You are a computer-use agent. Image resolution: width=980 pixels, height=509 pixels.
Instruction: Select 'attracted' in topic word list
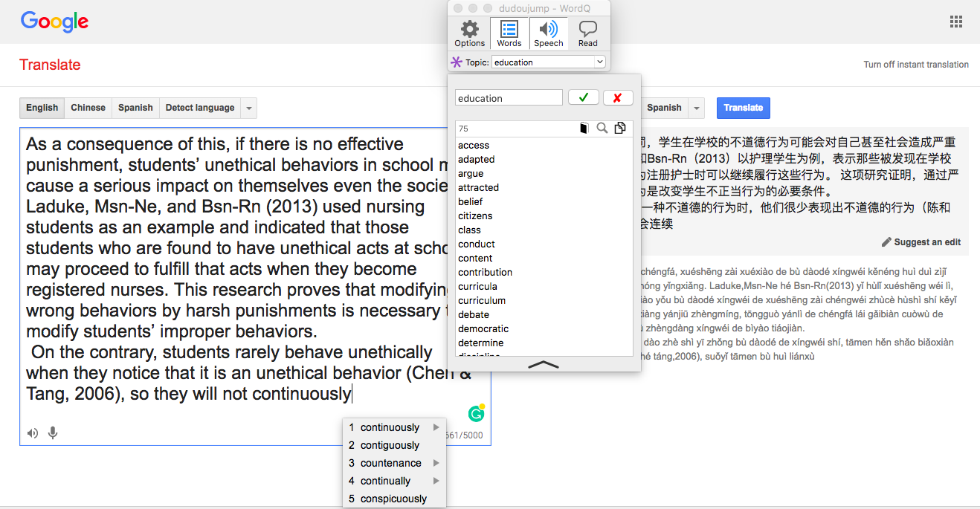478,187
